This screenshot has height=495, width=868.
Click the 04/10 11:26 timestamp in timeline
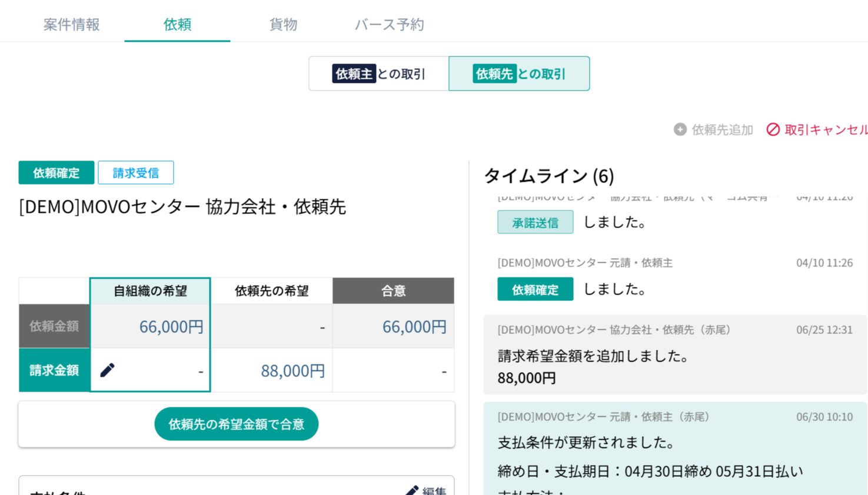(x=824, y=263)
